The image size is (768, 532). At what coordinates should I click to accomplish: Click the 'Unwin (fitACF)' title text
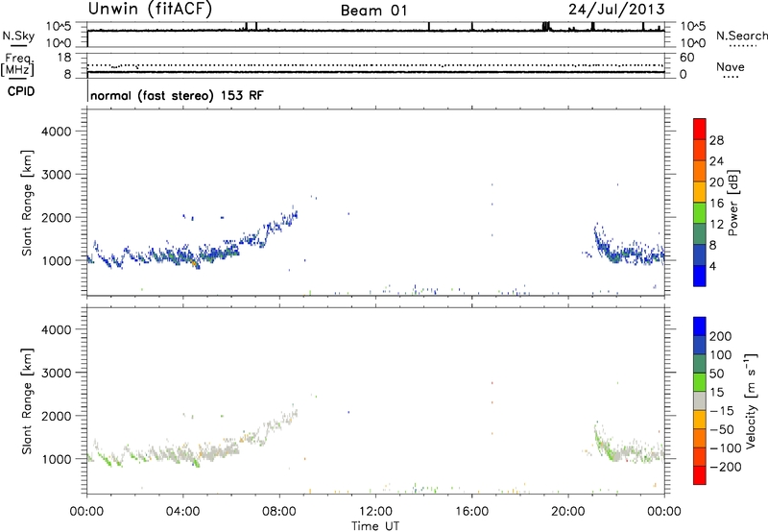tap(150, 9)
